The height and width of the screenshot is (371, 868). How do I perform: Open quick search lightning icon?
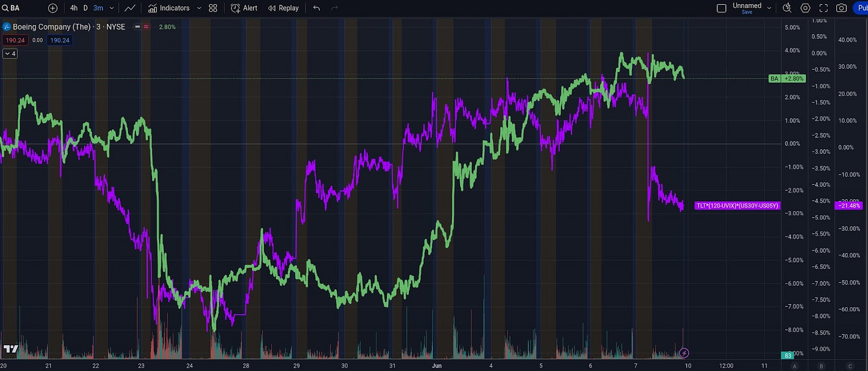(x=787, y=8)
